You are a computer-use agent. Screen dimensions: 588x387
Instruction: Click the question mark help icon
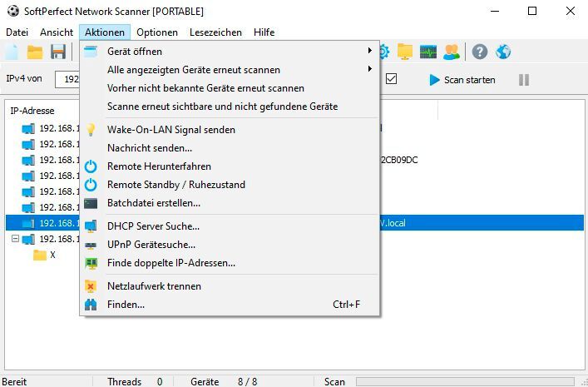coord(480,52)
